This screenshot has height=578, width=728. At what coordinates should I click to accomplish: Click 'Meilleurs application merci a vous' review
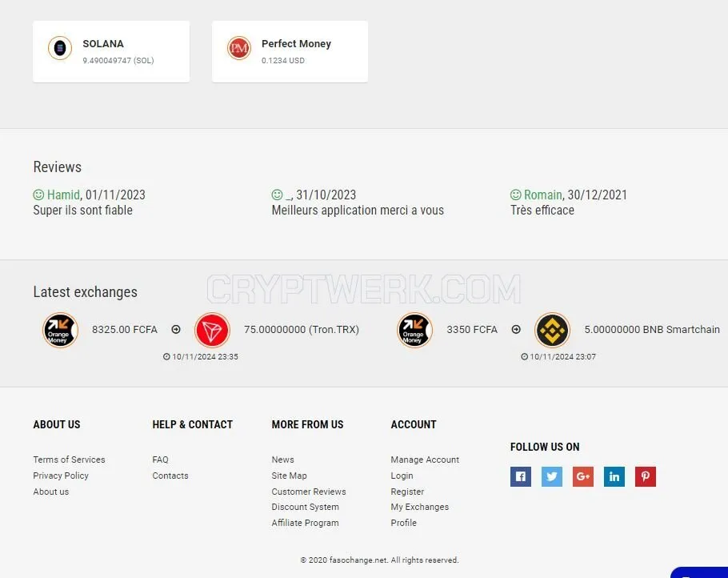[358, 210]
